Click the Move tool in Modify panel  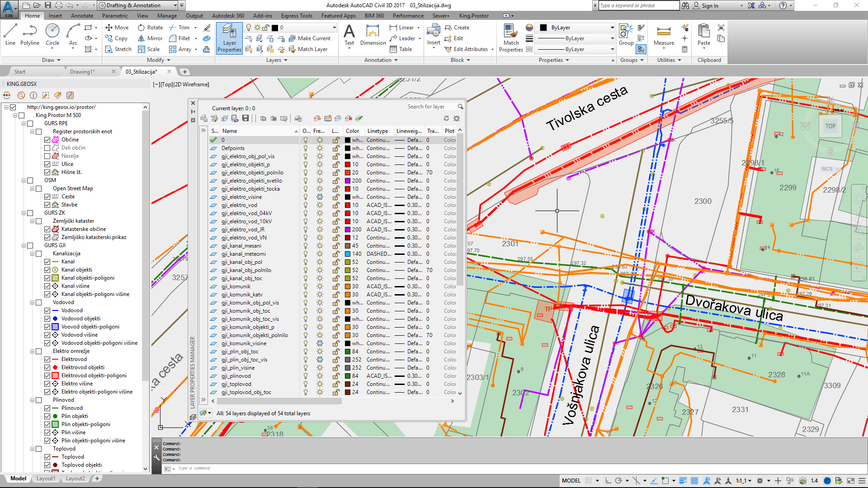(x=117, y=28)
